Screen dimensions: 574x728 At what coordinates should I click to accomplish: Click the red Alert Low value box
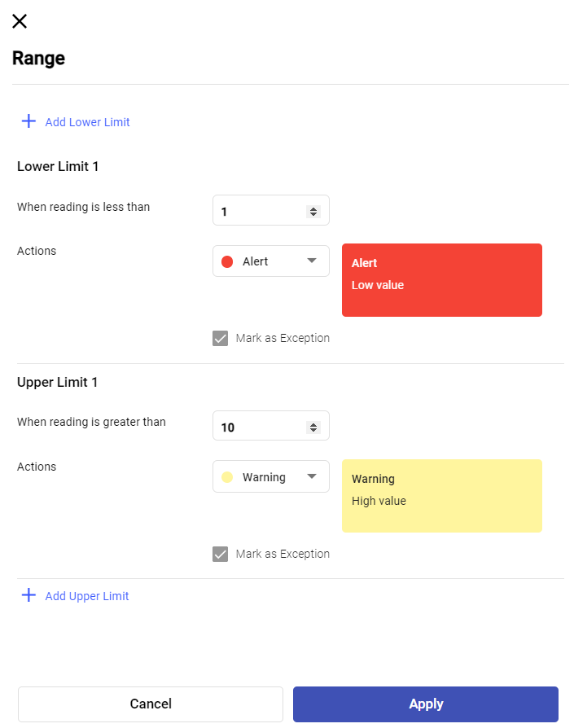click(441, 280)
